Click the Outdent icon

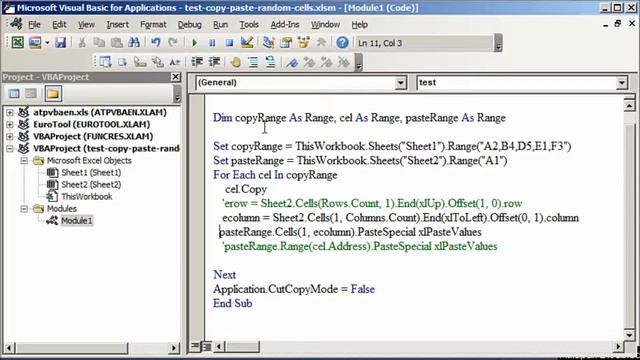click(x=214, y=62)
